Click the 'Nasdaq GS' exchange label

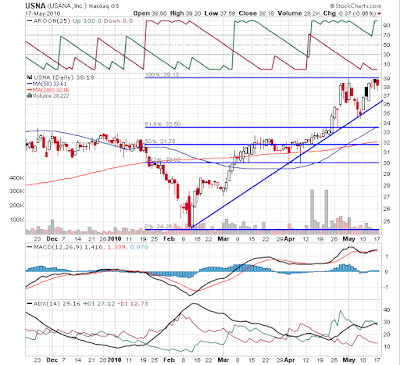click(x=104, y=6)
